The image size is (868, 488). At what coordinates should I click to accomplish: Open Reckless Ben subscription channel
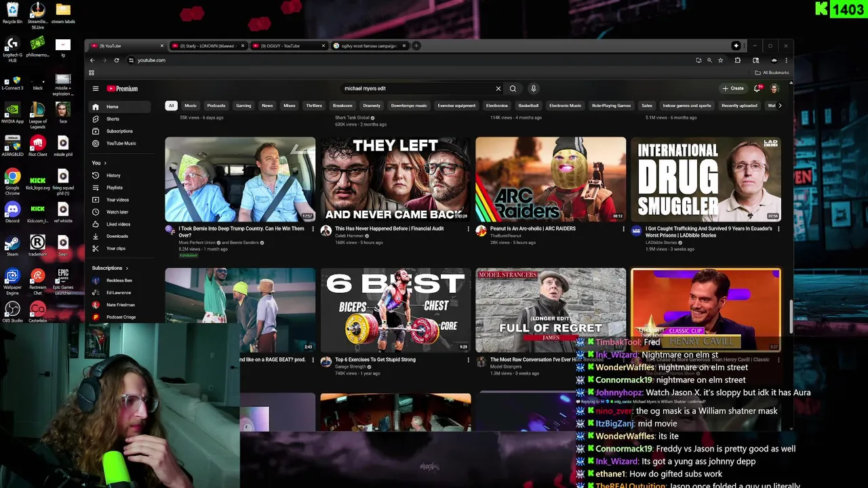point(119,281)
